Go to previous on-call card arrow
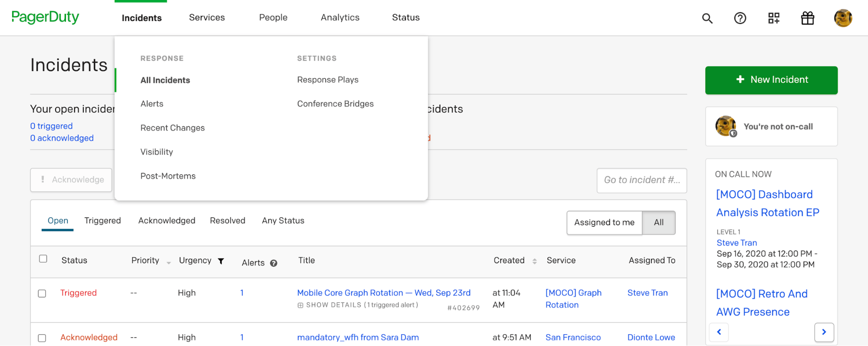The image size is (868, 346). point(719,332)
